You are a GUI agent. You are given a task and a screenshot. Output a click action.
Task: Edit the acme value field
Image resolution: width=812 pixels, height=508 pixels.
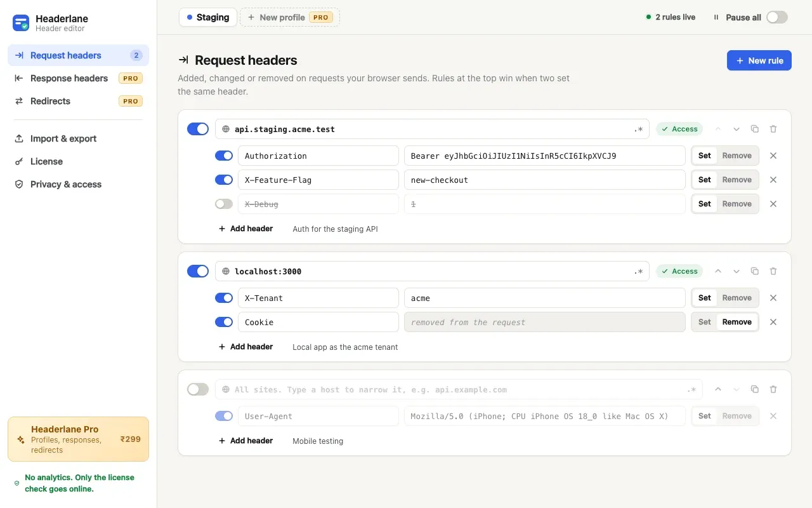(x=545, y=298)
